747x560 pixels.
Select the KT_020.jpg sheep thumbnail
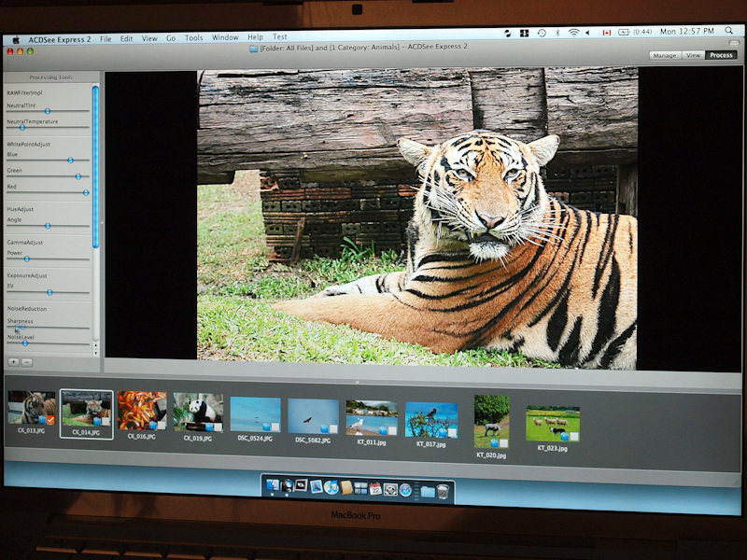(x=492, y=422)
